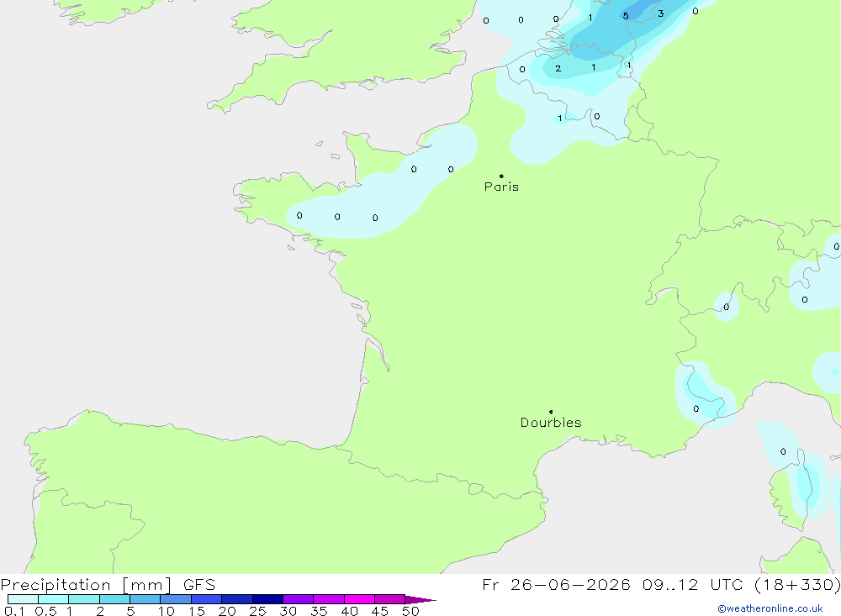This screenshot has height=616, width=841.
Task: Click legend tick label '40'
Action: click(x=349, y=611)
